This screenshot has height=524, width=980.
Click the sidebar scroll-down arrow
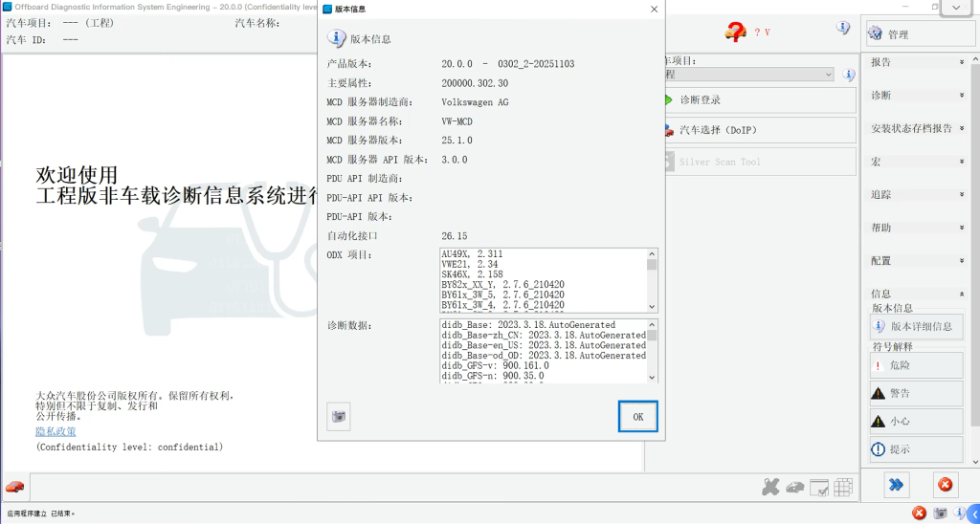point(974,460)
